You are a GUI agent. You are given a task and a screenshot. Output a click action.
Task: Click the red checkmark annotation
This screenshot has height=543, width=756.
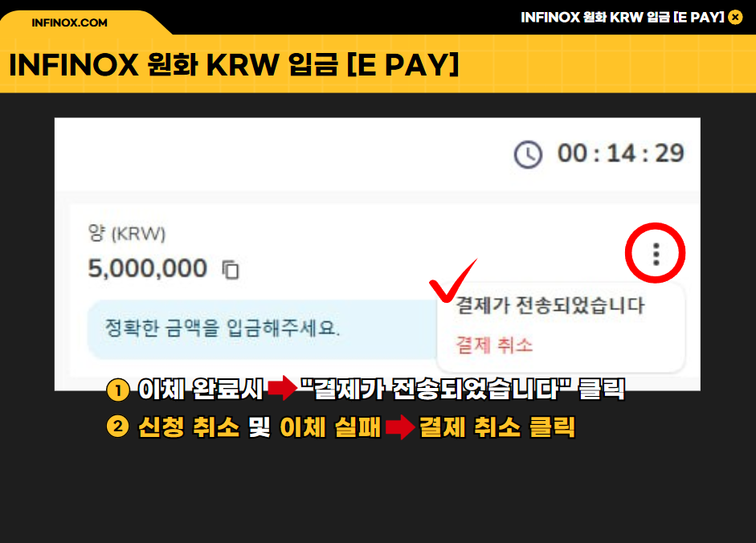pyautogui.click(x=452, y=280)
